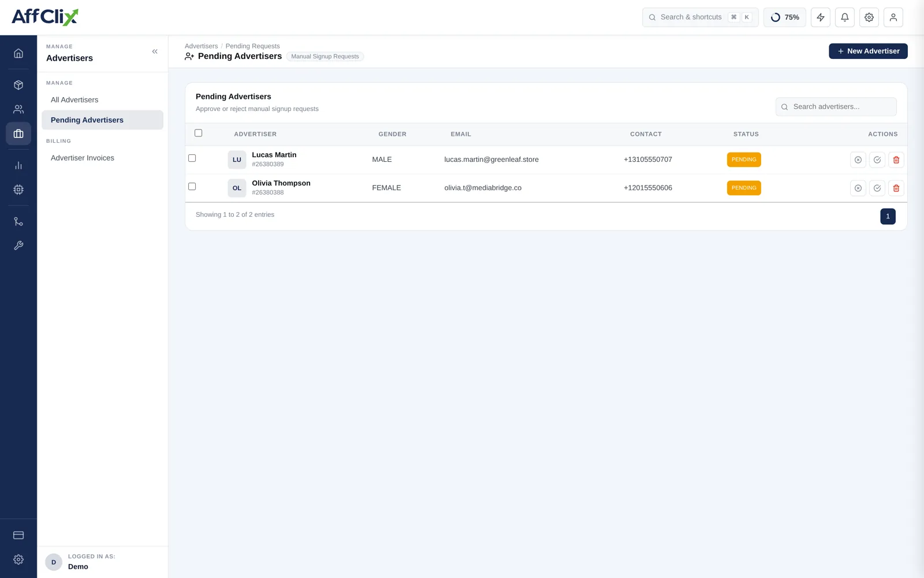Click email lucas.martin@greenleaf.store
Image resolution: width=924 pixels, height=578 pixels.
(x=491, y=160)
